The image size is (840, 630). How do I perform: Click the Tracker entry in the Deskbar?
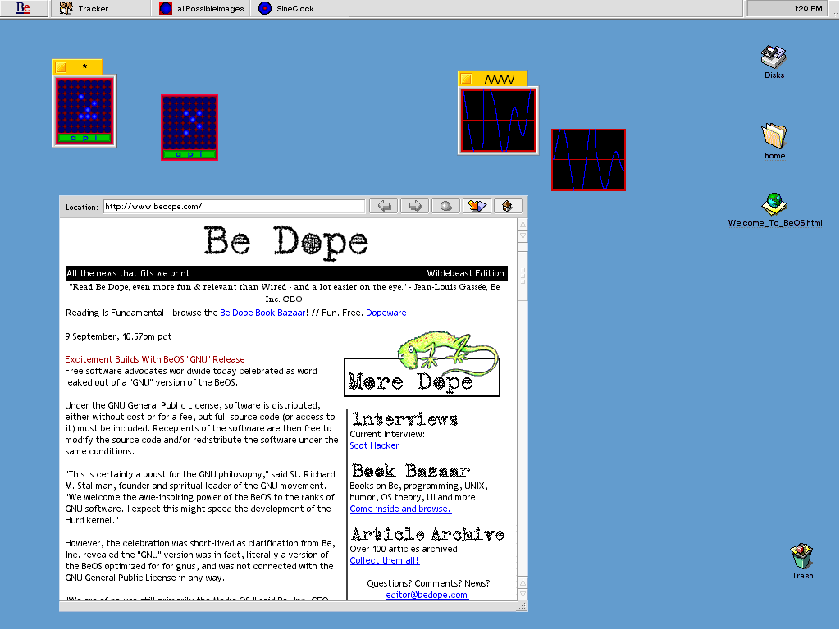coord(92,9)
